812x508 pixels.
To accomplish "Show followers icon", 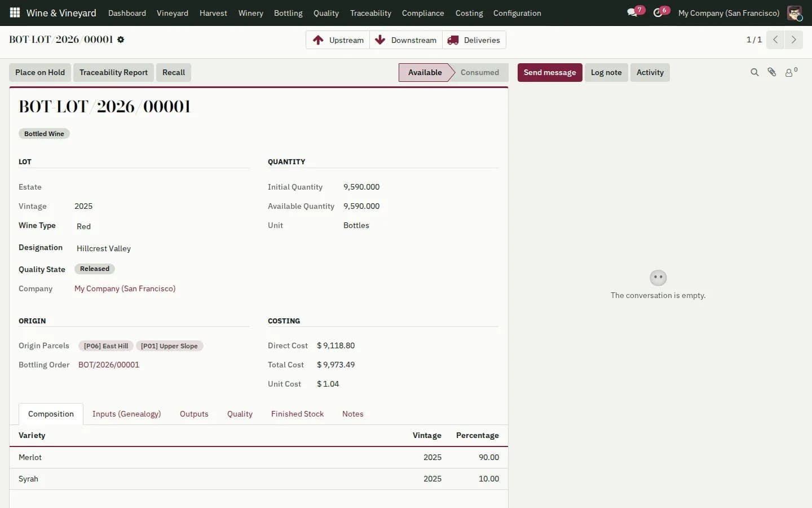I will [791, 72].
